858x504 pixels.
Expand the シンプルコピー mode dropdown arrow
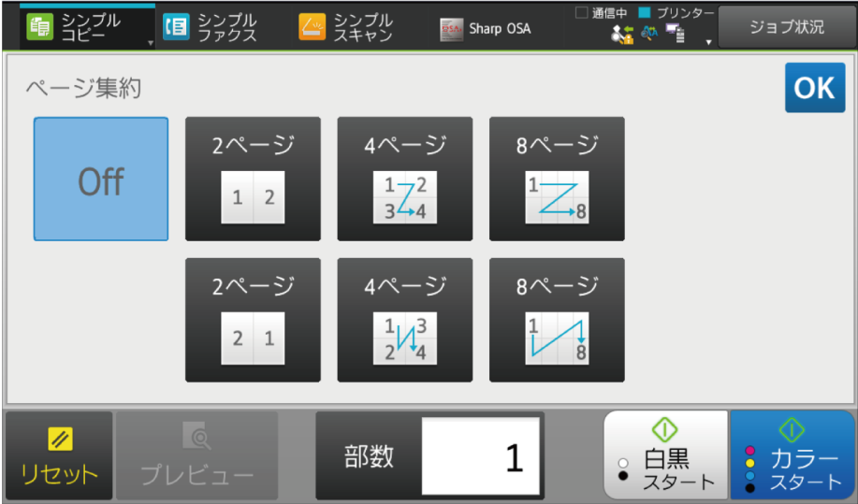[x=151, y=43]
